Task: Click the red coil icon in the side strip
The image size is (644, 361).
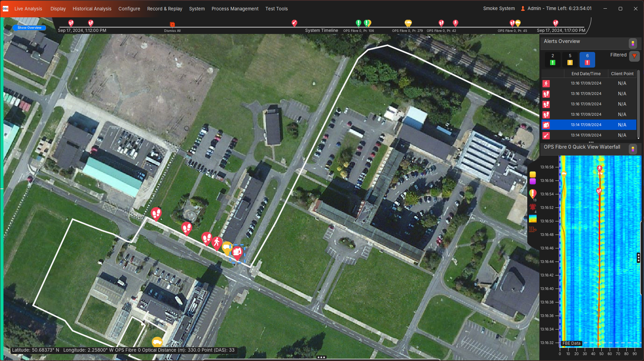Action: (532, 229)
